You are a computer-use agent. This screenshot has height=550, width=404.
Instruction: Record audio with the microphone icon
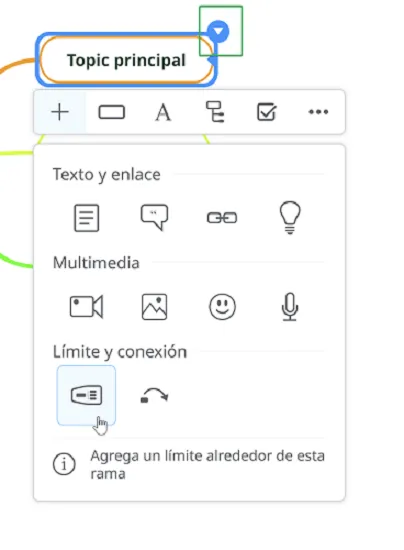[x=290, y=307]
